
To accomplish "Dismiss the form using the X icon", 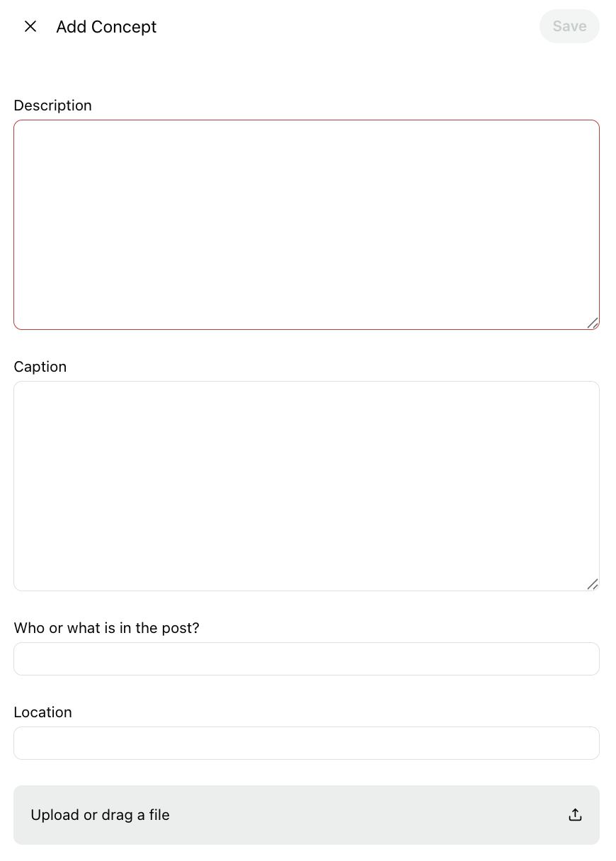I will [x=30, y=26].
